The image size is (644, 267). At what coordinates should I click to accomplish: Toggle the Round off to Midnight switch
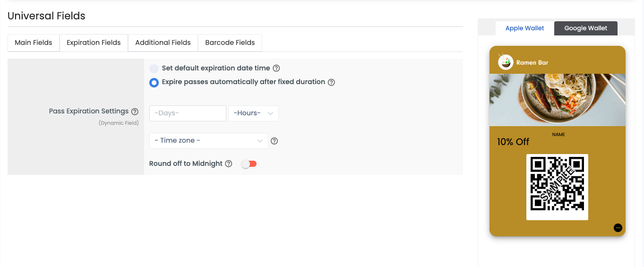click(249, 164)
